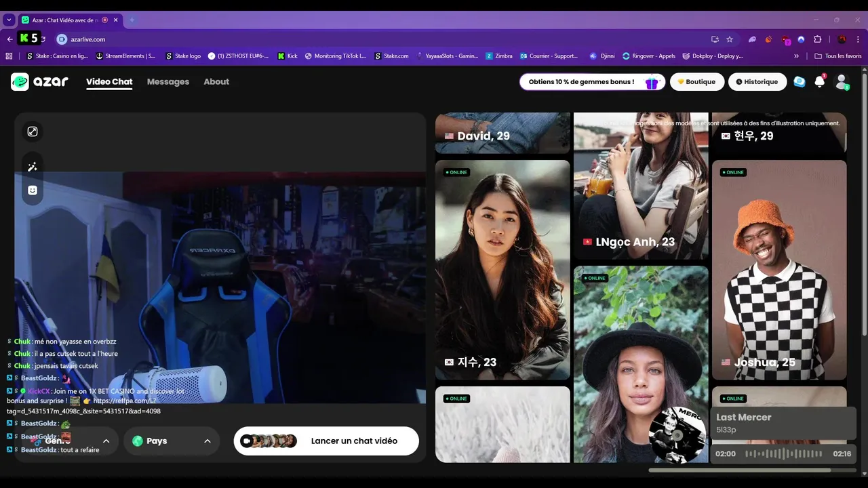Open the Messages tab

pyautogui.click(x=168, y=81)
